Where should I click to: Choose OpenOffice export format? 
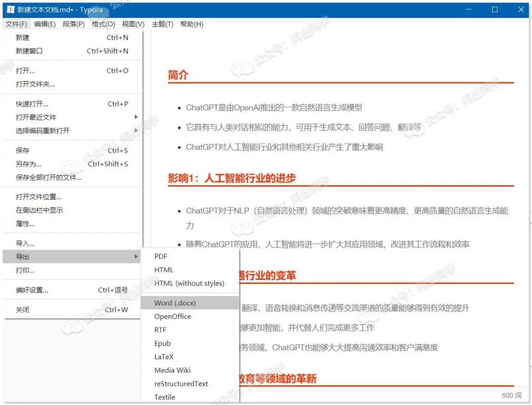pyautogui.click(x=190, y=316)
